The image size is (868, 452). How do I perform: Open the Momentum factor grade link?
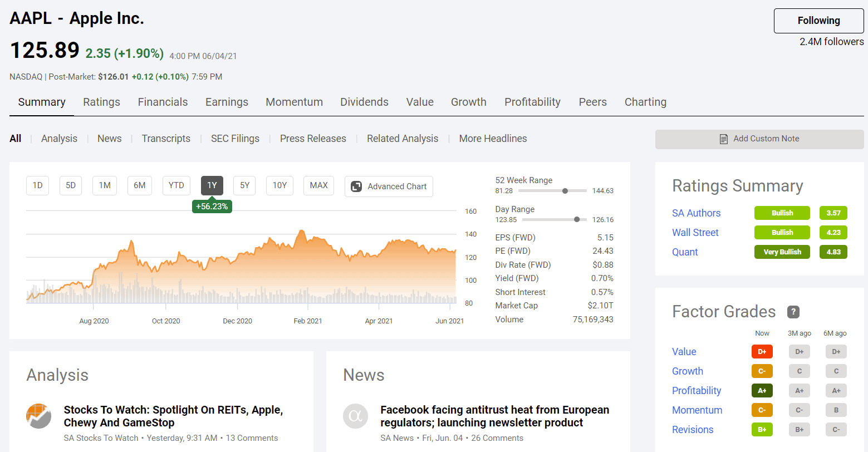pos(697,410)
